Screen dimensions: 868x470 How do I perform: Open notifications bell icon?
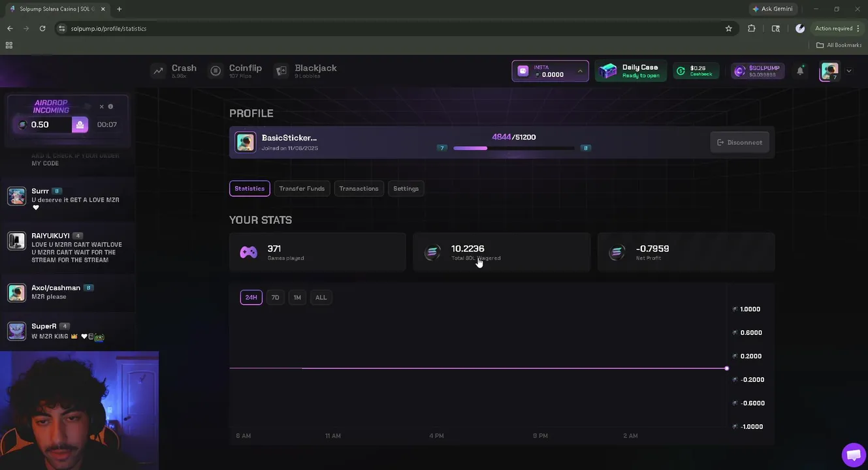(x=800, y=71)
